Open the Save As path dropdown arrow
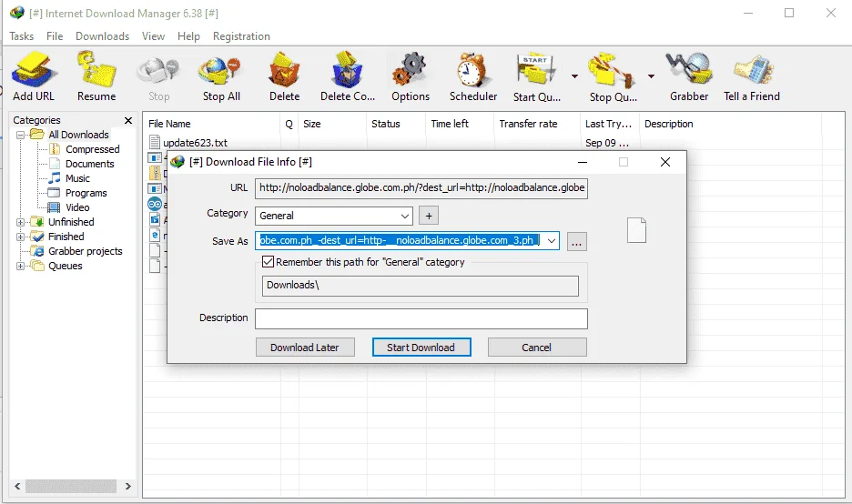The image size is (852, 504). (x=551, y=240)
